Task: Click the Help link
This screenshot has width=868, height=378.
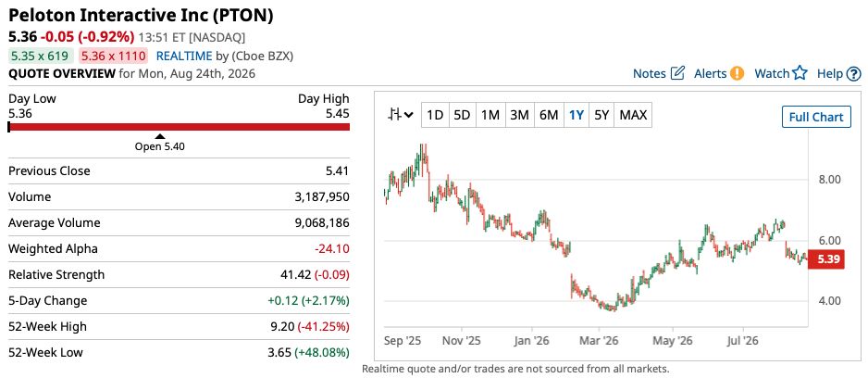Action: click(830, 73)
